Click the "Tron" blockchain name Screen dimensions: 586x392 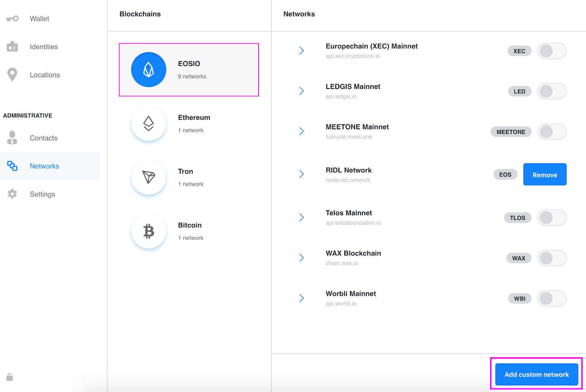click(x=185, y=171)
